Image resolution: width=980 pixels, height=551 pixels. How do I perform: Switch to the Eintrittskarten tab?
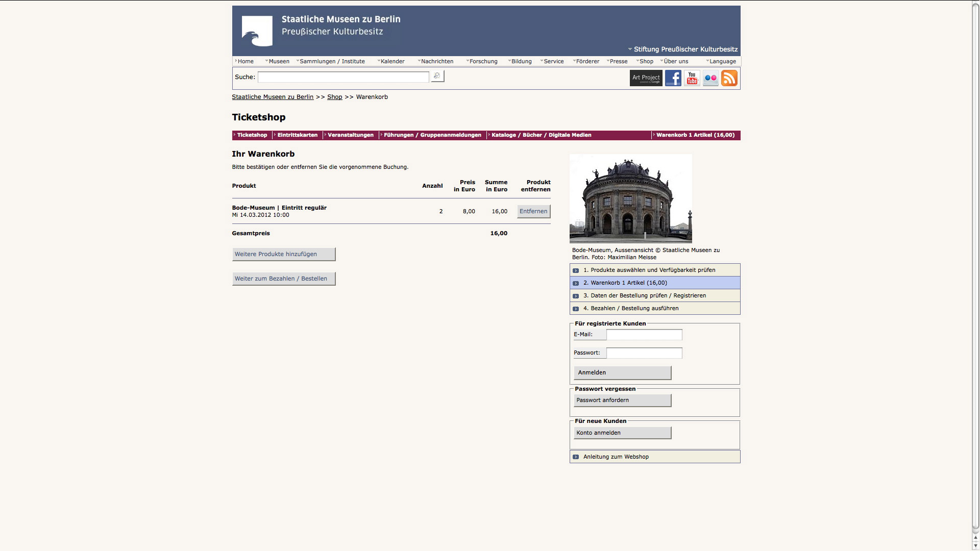(297, 135)
